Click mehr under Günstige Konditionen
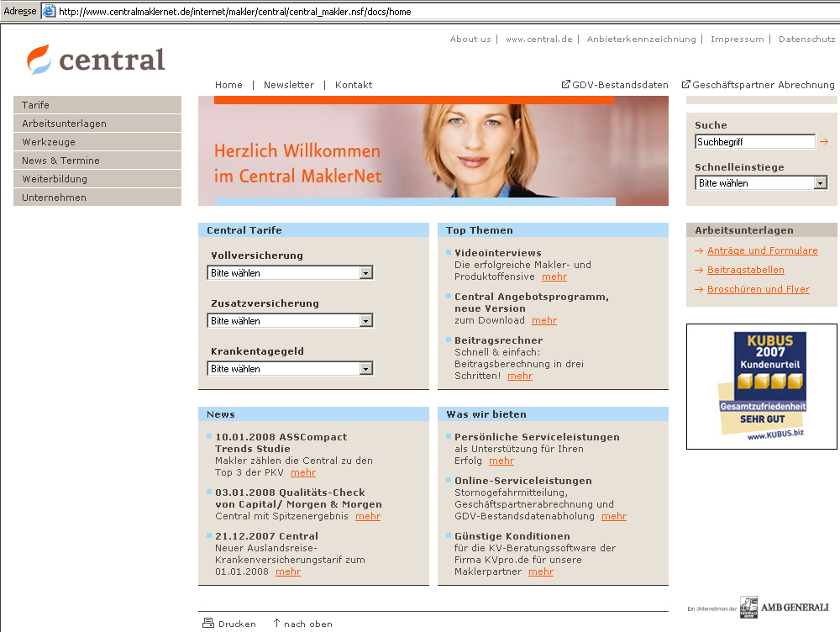840x632 pixels. click(541, 571)
